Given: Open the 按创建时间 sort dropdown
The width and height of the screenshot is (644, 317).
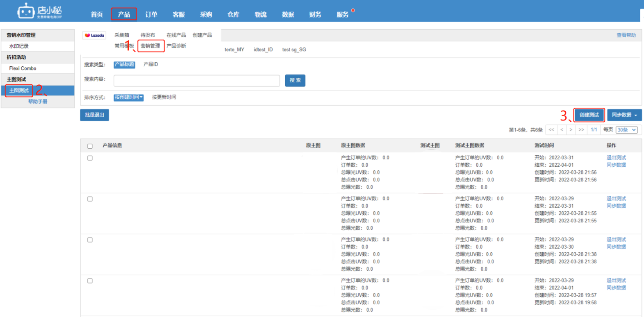Looking at the screenshot, I should [128, 97].
